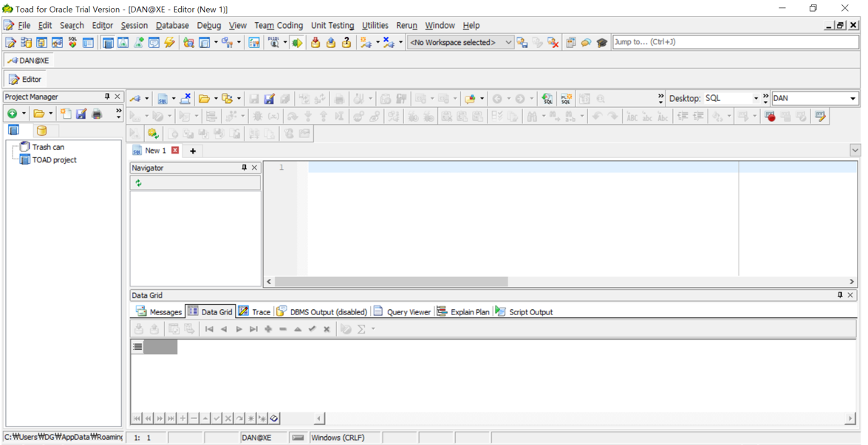Switch to the Query Viewer tab
Image resolution: width=868 pixels, height=445 pixels.
403,311
